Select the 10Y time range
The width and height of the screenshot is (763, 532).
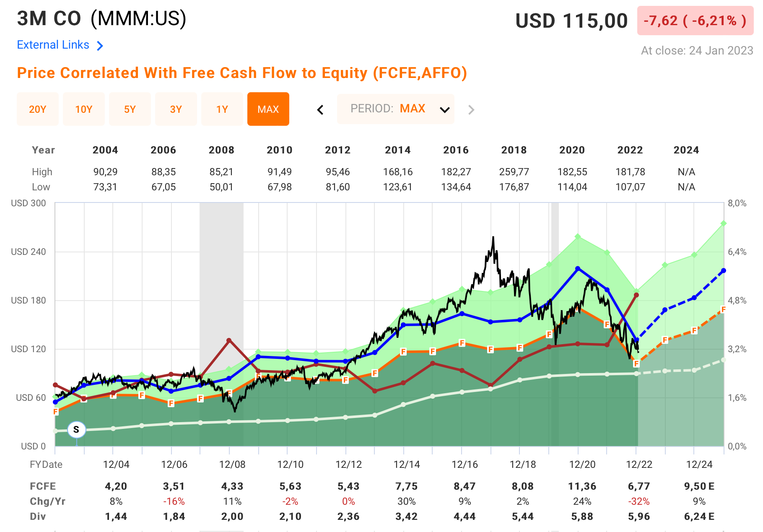[x=84, y=109]
